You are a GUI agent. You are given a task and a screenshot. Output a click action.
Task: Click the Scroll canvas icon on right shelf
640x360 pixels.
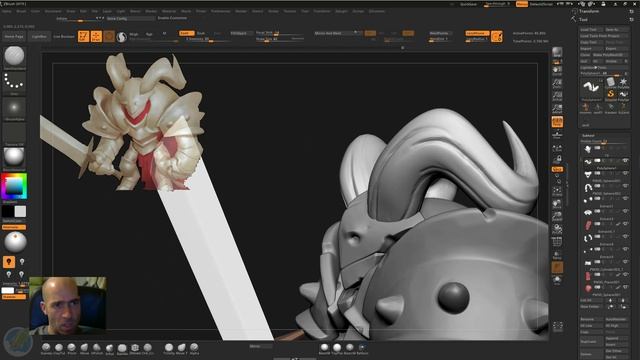(x=557, y=71)
